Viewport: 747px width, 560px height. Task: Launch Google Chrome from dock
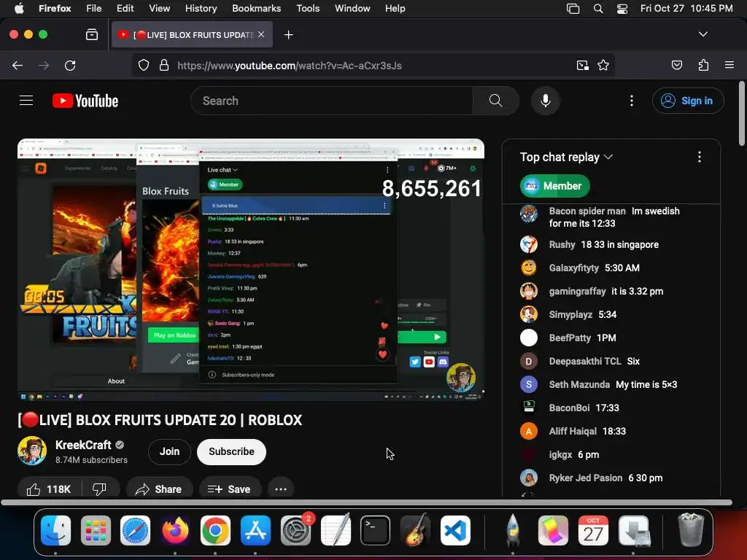[215, 531]
